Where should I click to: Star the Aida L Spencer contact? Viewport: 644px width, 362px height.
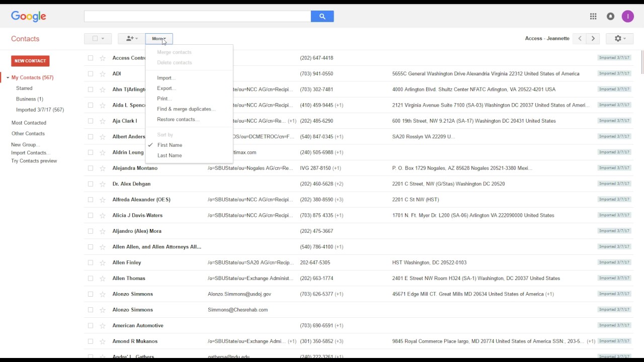point(103,106)
